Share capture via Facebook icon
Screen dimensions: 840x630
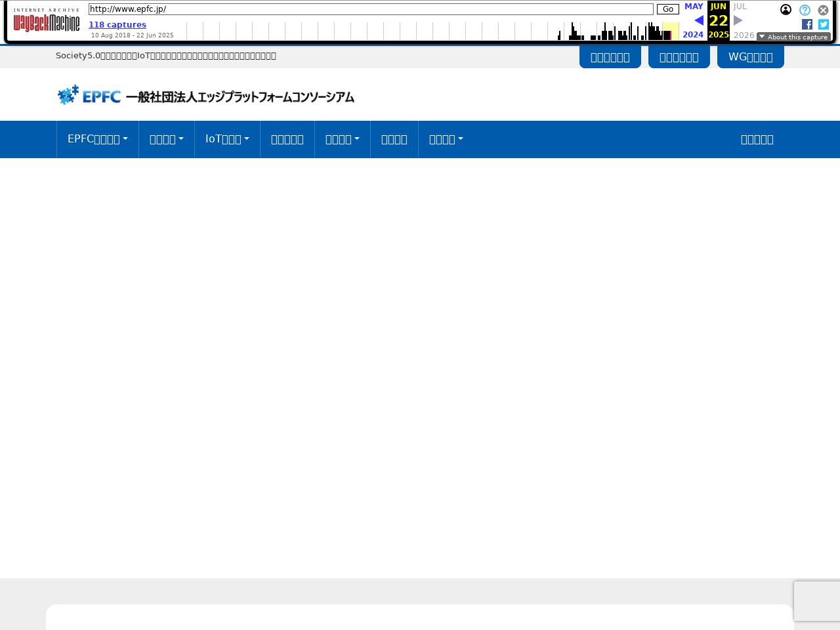pyautogui.click(x=807, y=24)
